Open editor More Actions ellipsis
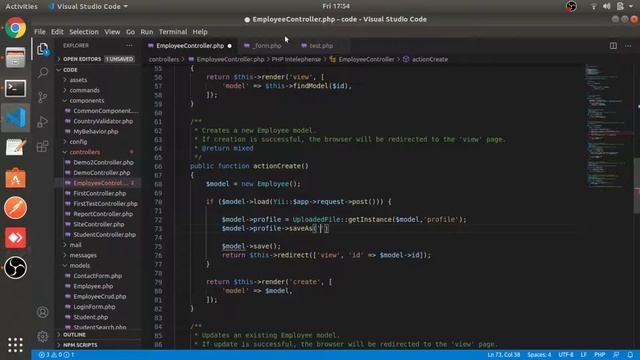This screenshot has width=640, height=360. (x=628, y=46)
